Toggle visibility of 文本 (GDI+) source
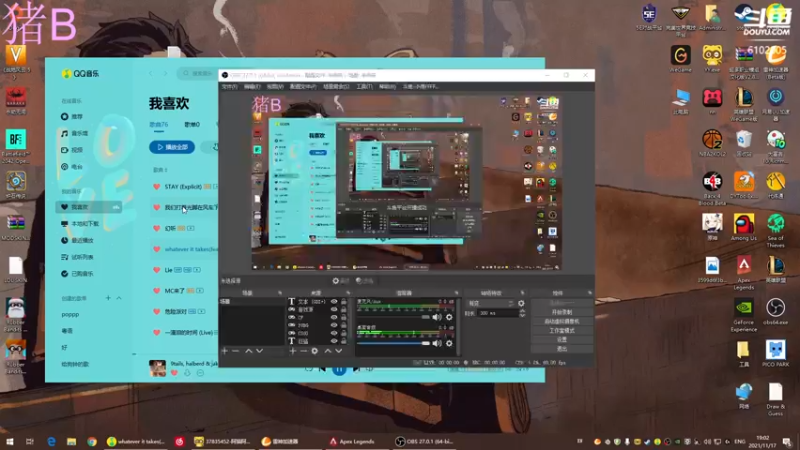Image resolution: width=800 pixels, height=450 pixels. [334, 302]
